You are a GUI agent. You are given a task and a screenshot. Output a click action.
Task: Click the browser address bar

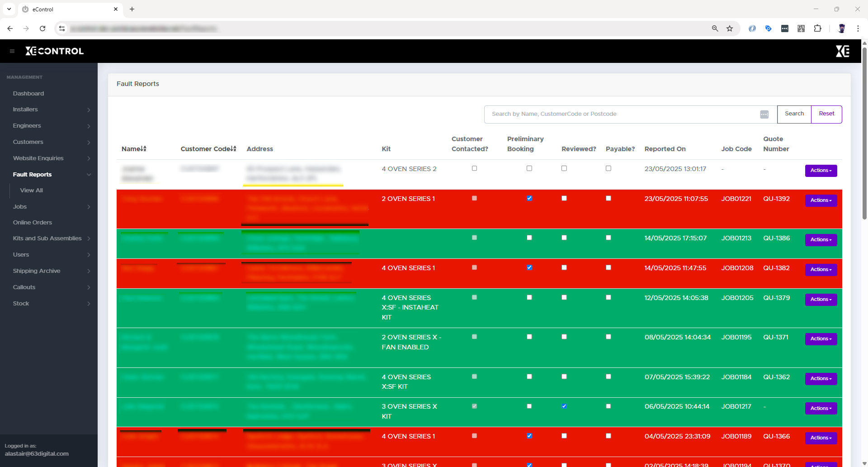click(389, 29)
